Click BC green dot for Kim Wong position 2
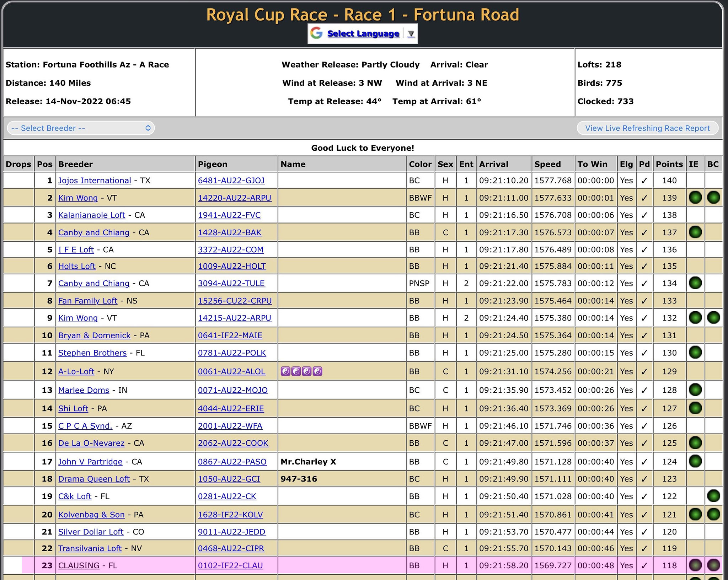 [x=713, y=198]
